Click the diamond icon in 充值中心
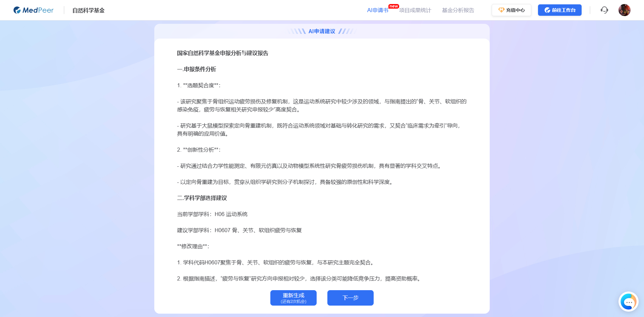Screen dimensions: 644x317 click(501, 10)
